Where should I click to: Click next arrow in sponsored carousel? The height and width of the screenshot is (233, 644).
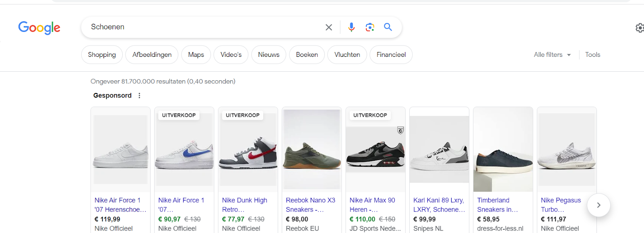599,205
